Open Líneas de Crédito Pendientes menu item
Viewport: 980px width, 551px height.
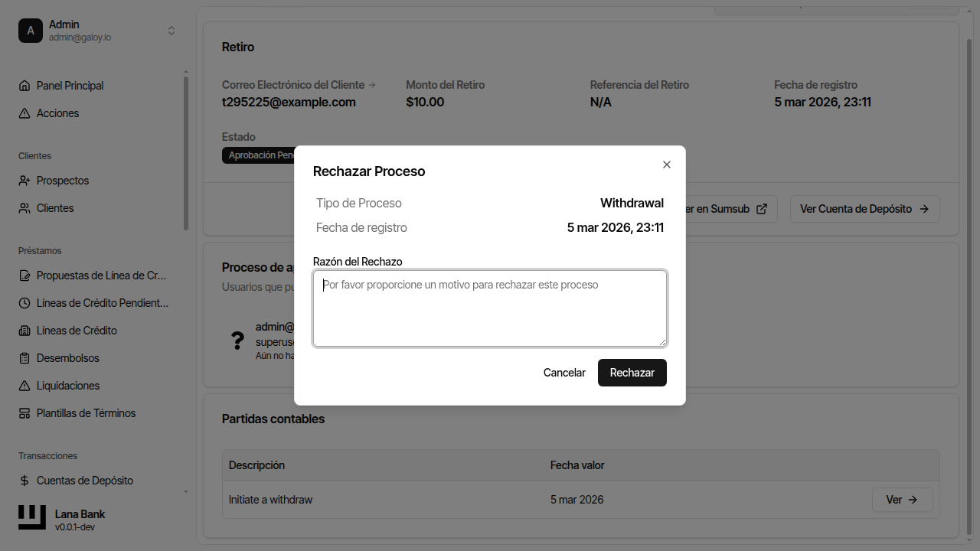[x=102, y=303]
